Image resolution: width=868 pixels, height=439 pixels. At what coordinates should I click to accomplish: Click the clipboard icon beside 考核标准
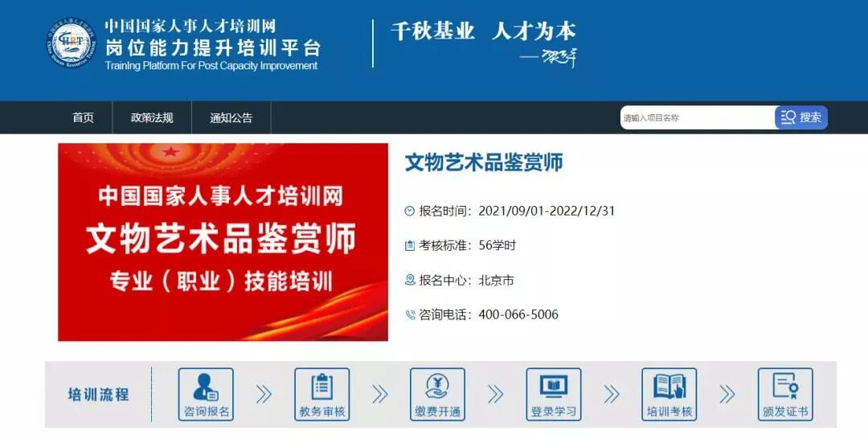pos(410,245)
